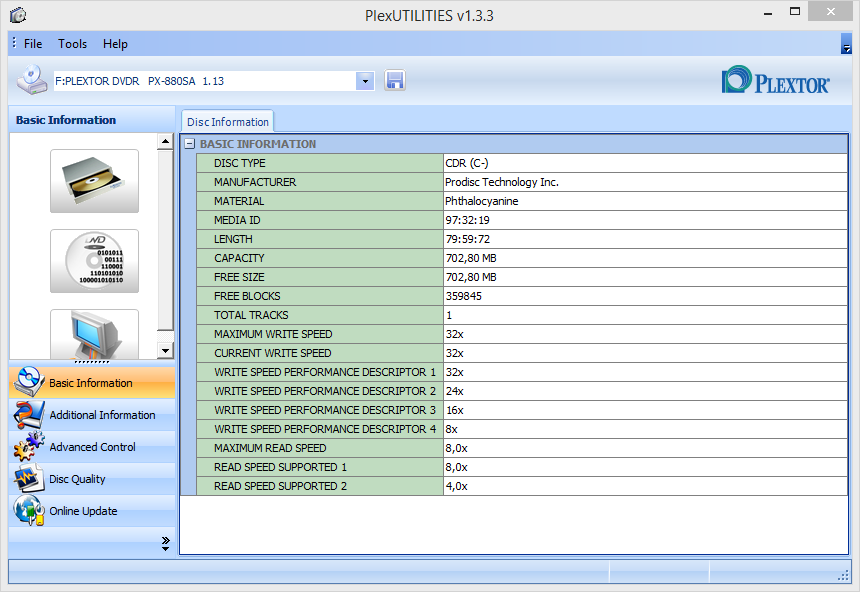Viewport: 860px width, 592px height.
Task: Click the Basic Information panel header
Action: [92, 120]
